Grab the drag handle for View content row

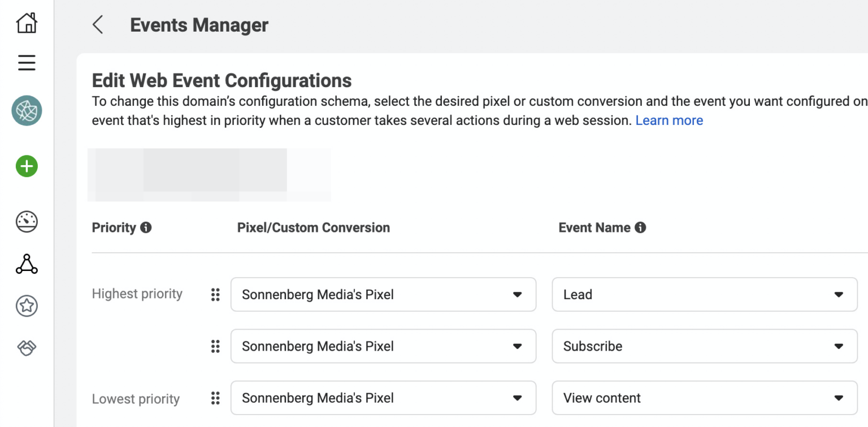(215, 398)
